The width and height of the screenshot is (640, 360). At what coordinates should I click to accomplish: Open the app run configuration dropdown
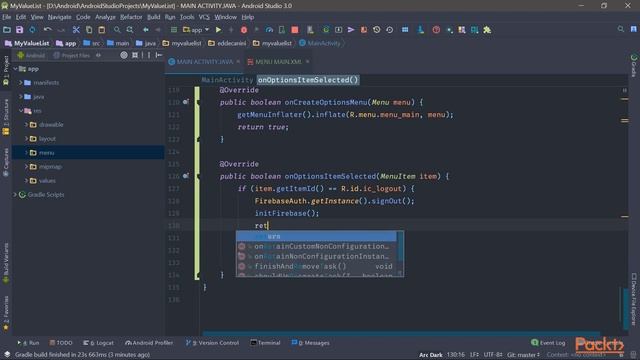click(196, 30)
